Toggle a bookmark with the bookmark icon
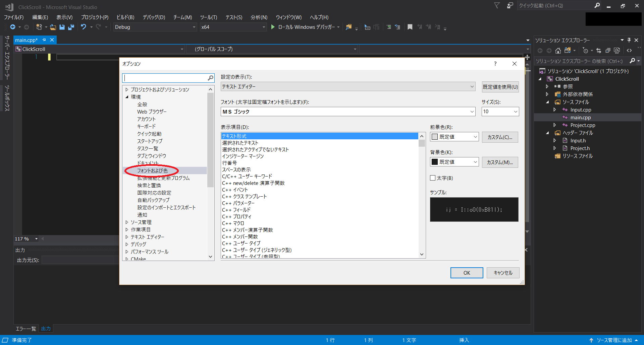 (410, 27)
